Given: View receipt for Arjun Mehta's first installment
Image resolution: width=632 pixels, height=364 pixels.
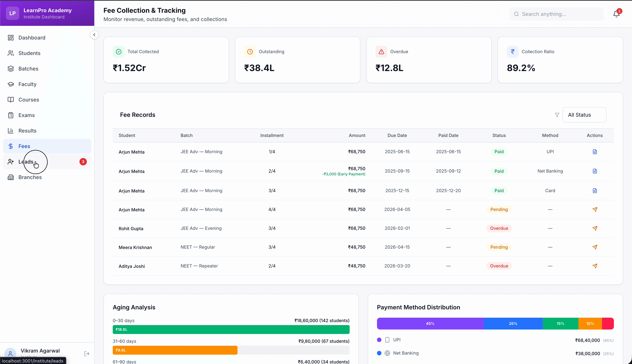Looking at the screenshot, I should (x=595, y=152).
